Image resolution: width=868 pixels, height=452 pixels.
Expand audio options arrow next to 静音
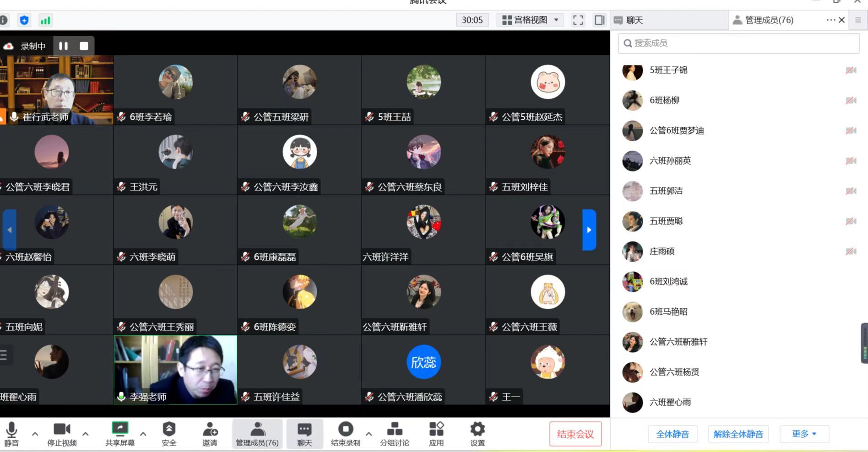pos(35,434)
